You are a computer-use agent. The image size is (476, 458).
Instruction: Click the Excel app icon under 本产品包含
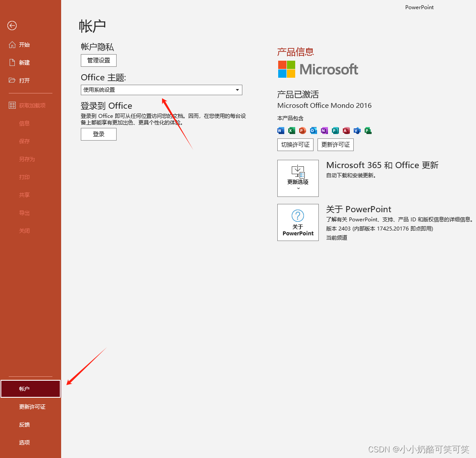292,131
